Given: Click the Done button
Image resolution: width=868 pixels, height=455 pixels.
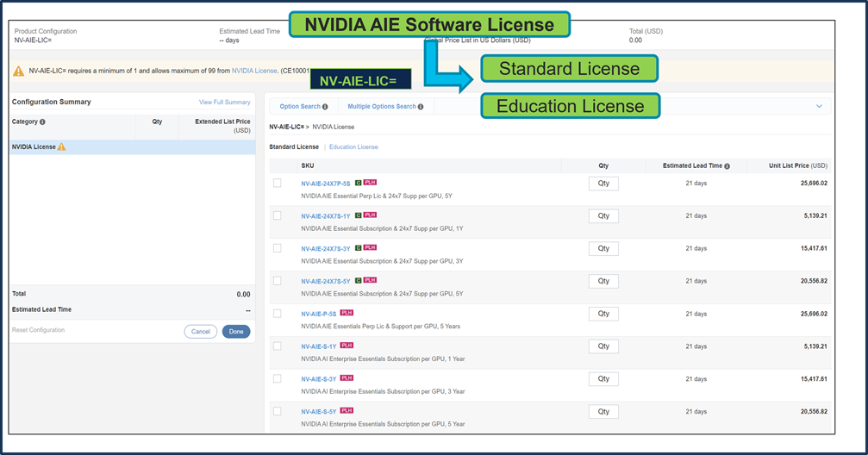Looking at the screenshot, I should coord(236,332).
